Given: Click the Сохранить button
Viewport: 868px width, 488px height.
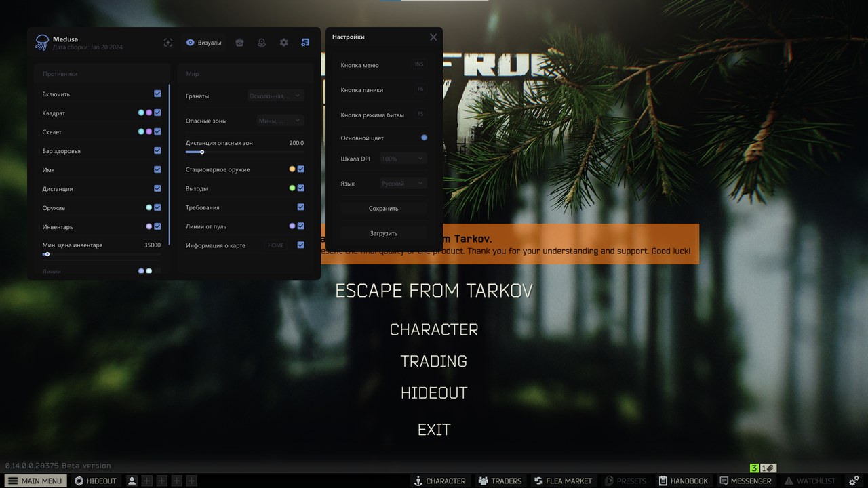Looking at the screenshot, I should pos(384,208).
